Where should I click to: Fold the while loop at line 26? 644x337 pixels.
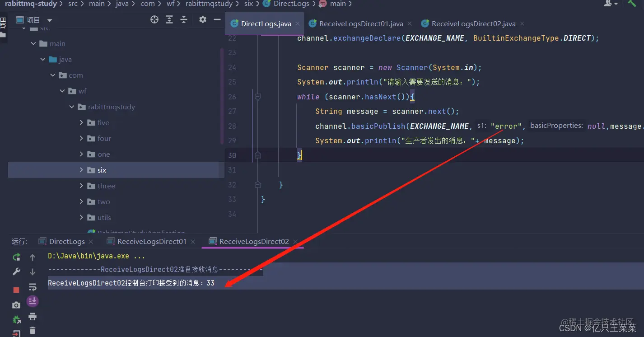pos(258,97)
